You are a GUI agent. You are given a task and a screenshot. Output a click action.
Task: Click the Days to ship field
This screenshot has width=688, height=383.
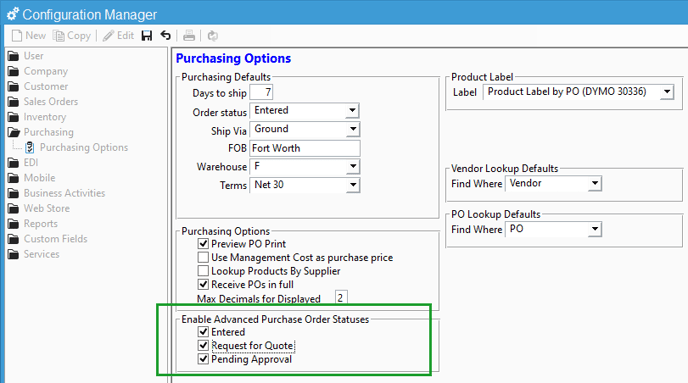click(262, 93)
